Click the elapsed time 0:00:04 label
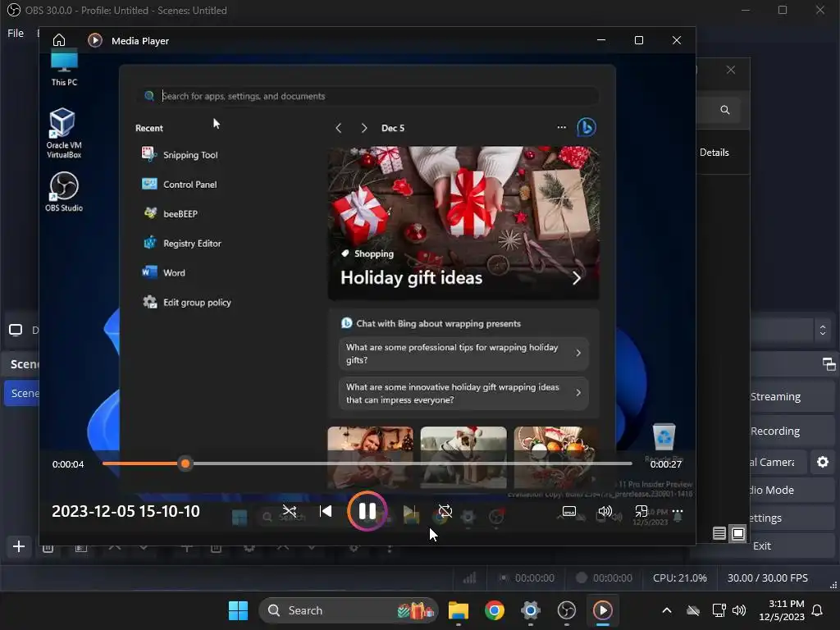The width and height of the screenshot is (840, 630). pos(68,464)
